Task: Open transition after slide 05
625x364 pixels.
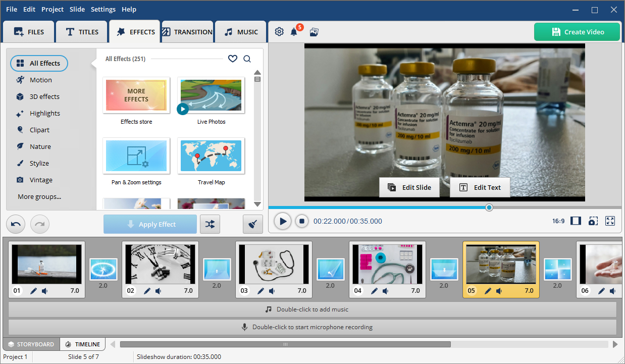Action: (x=557, y=270)
